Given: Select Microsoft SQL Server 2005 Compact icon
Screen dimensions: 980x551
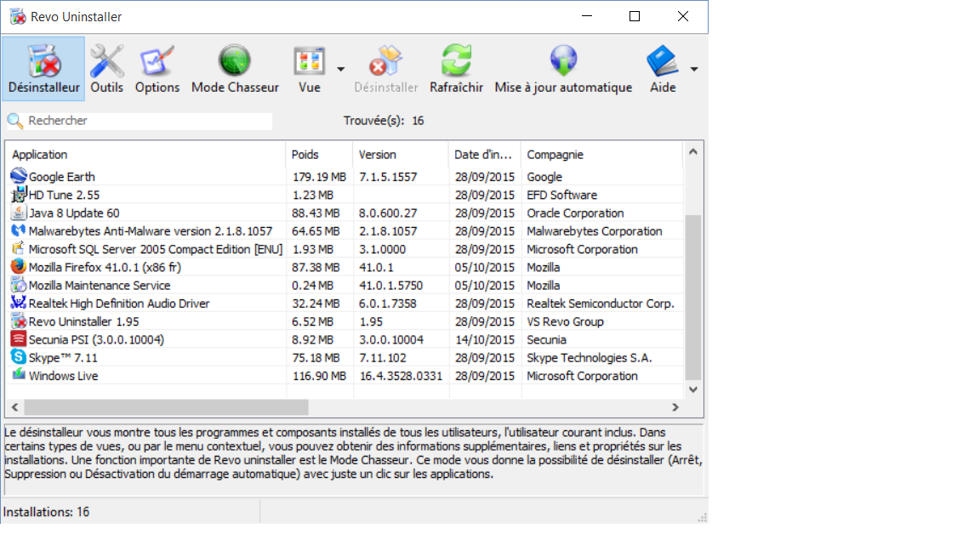Looking at the screenshot, I should 18,248.
